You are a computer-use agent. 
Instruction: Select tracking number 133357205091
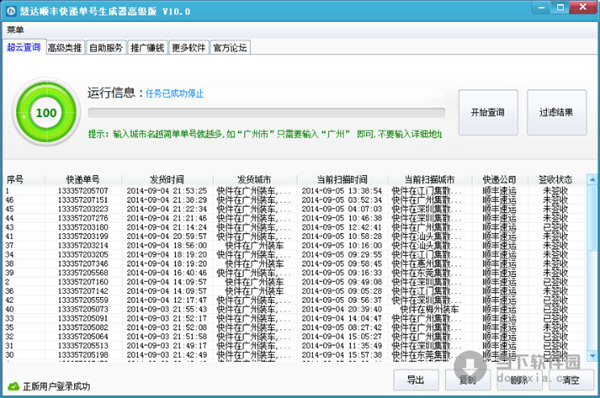pyautogui.click(x=83, y=318)
